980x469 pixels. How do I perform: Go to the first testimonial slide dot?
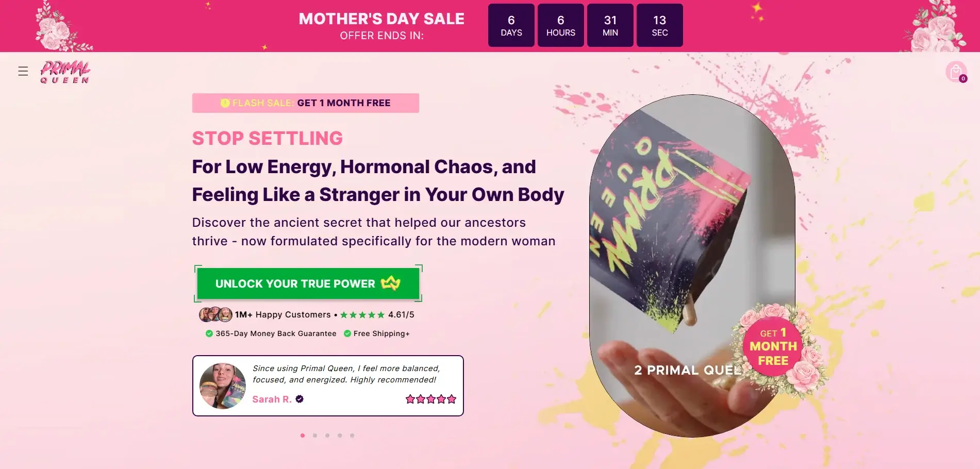303,435
